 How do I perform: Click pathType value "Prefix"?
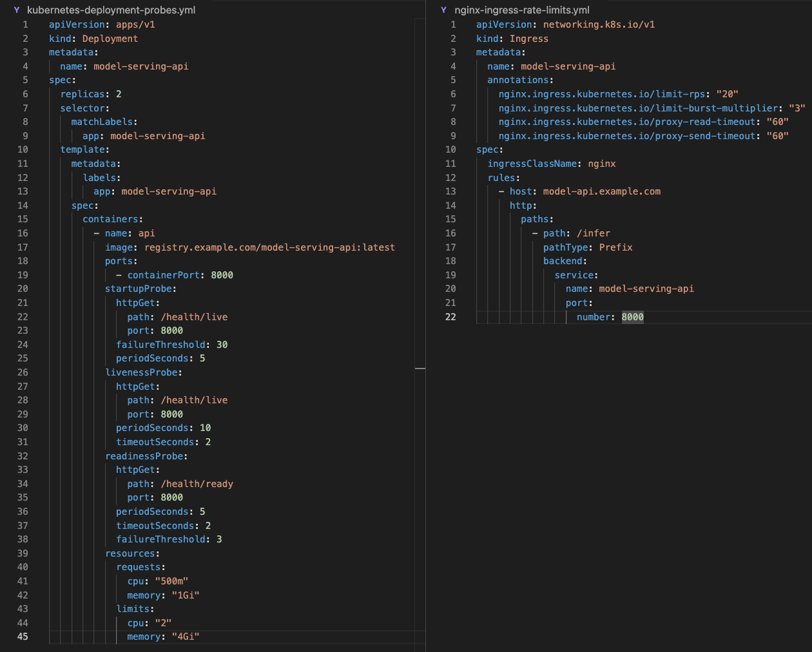(616, 247)
